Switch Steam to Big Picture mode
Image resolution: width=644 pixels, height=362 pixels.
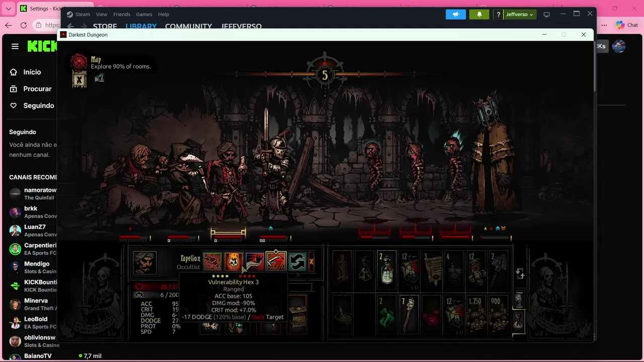pyautogui.click(x=547, y=14)
